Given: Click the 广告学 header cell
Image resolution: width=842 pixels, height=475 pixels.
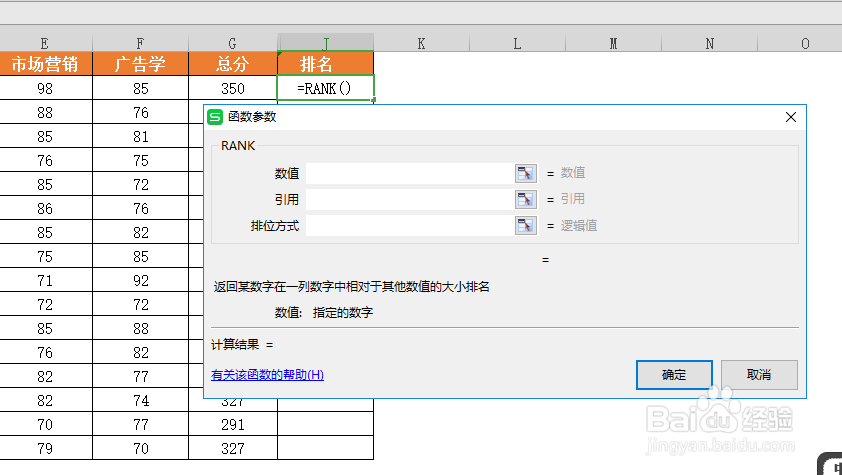Looking at the screenshot, I should coord(140,64).
